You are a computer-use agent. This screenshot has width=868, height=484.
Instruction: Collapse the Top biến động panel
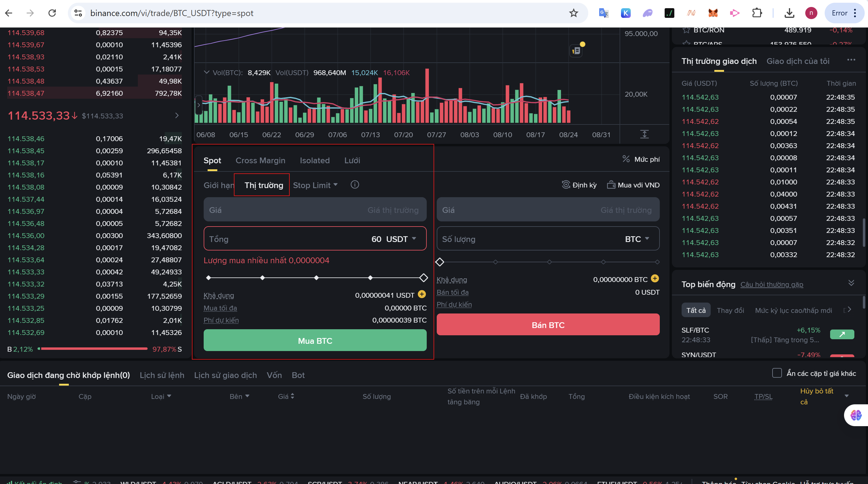click(851, 283)
